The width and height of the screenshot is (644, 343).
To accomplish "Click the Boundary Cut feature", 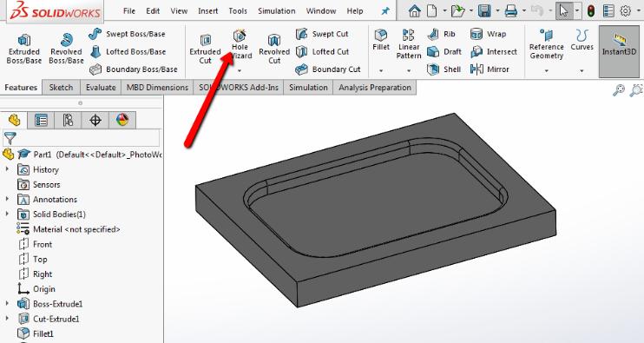I will (328, 69).
